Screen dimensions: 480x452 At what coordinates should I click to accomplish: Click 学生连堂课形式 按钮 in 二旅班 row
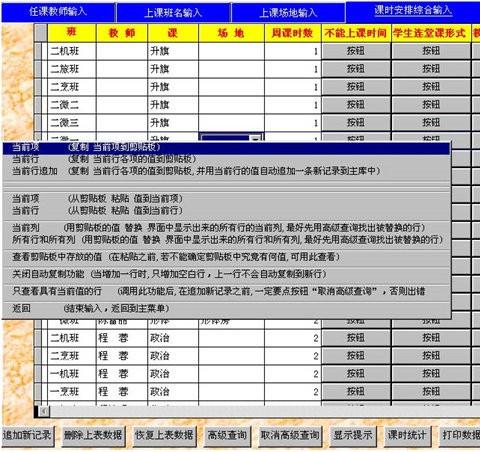431,69
